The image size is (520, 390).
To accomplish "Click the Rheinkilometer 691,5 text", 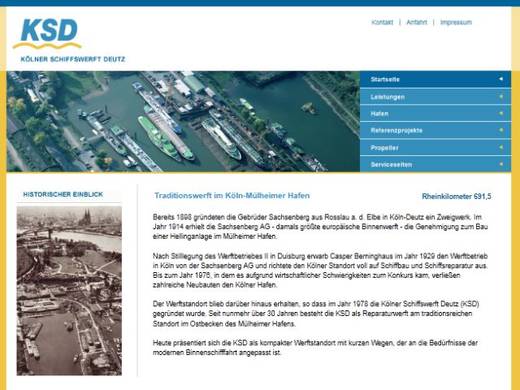I will (x=456, y=196).
